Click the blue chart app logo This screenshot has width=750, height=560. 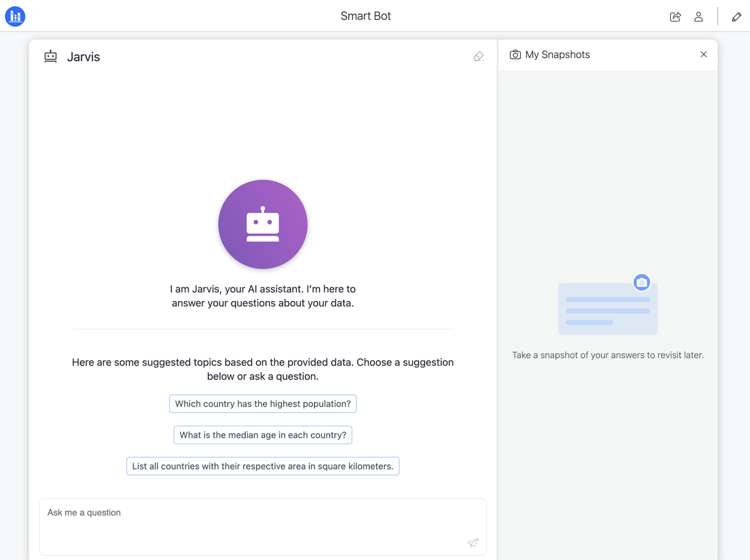[15, 16]
